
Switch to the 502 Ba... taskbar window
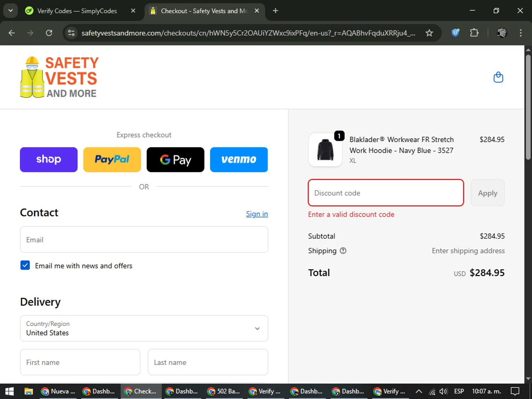pyautogui.click(x=224, y=391)
